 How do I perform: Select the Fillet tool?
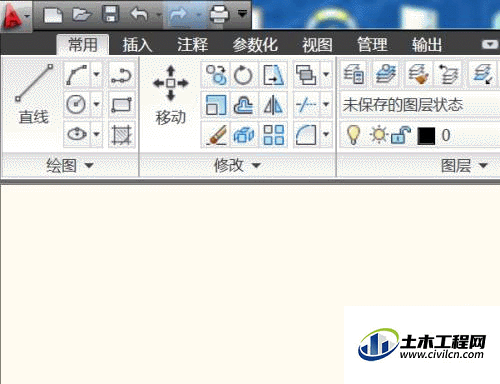pos(306,134)
